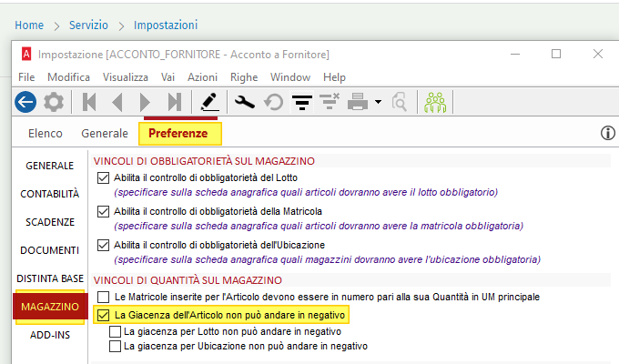Screen dimensions: 619x364
Task: Enable giacenza per Lotto negative checkbox
Action: (x=115, y=331)
